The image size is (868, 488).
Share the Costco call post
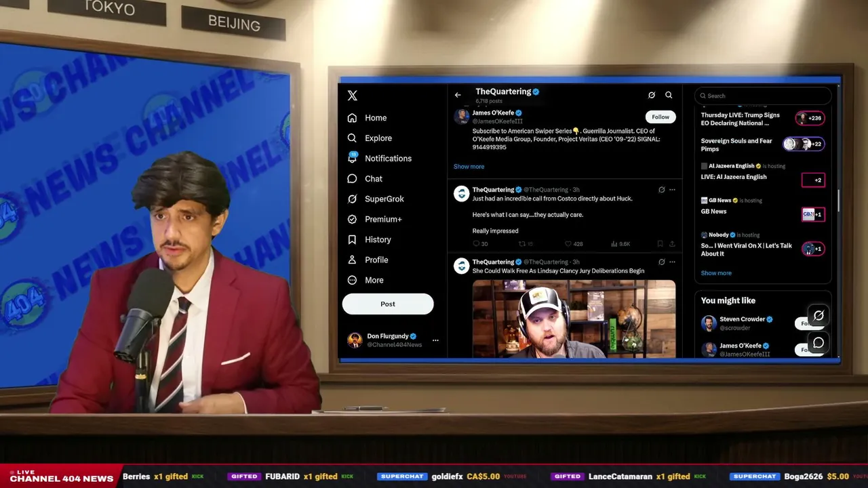point(672,244)
